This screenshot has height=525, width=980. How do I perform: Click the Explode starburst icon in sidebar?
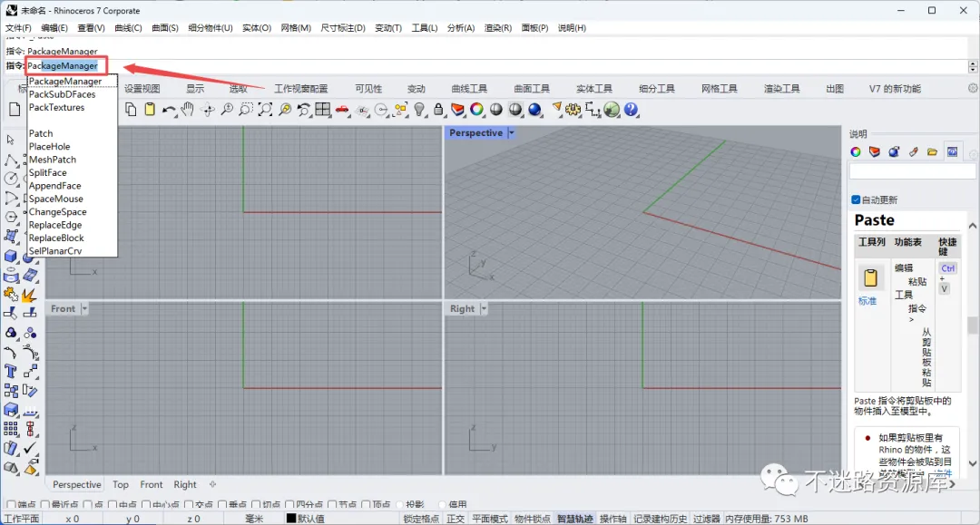29,295
